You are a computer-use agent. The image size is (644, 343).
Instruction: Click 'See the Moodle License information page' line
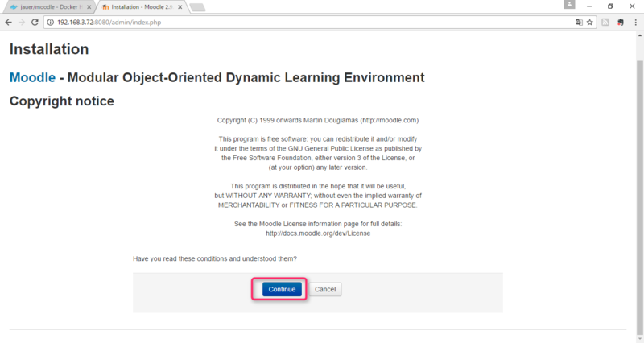click(318, 224)
